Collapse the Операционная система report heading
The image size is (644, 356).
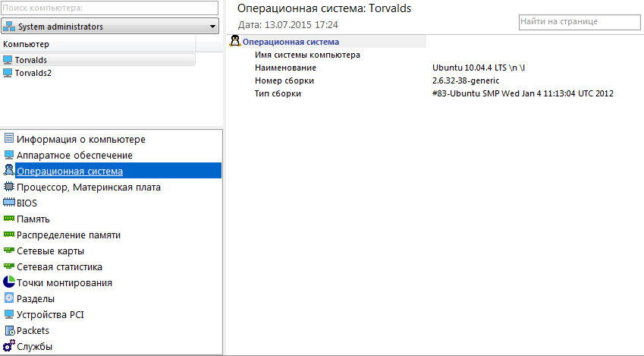291,42
